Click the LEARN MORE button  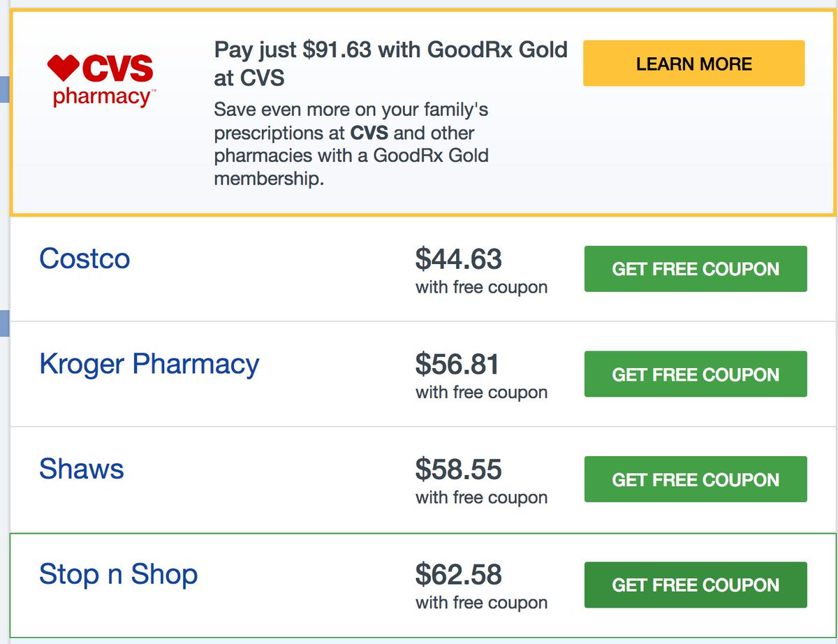point(693,63)
